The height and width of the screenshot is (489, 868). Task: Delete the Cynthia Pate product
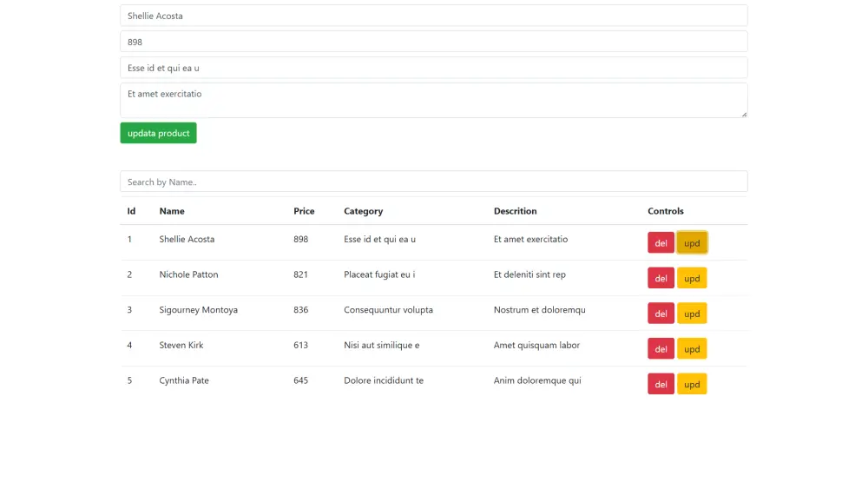tap(661, 384)
